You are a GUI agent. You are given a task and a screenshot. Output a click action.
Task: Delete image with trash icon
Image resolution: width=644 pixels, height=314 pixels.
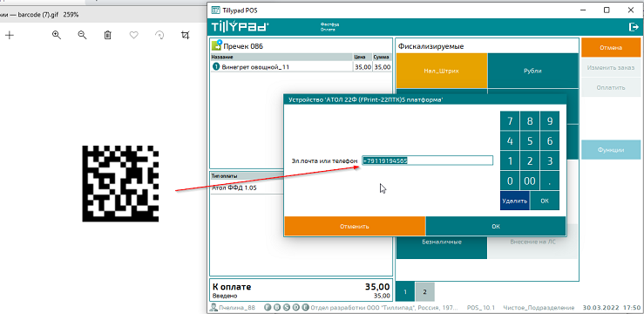point(107,35)
